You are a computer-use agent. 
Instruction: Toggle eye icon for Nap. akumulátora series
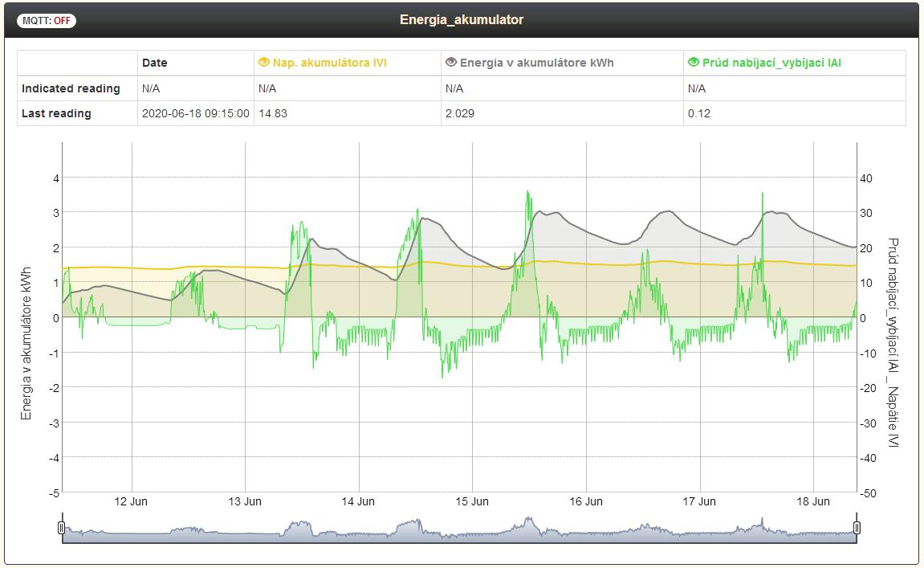tap(264, 62)
